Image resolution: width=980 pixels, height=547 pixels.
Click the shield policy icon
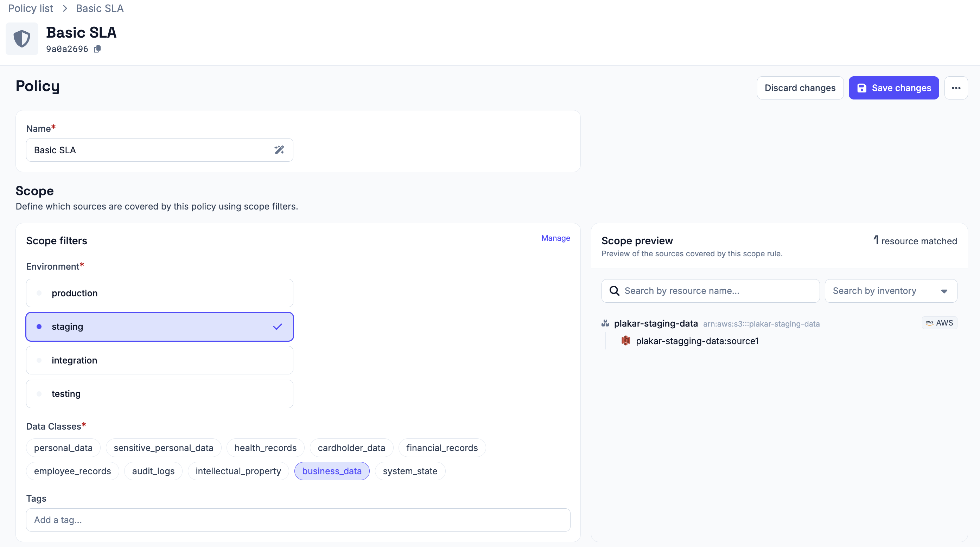[22, 39]
